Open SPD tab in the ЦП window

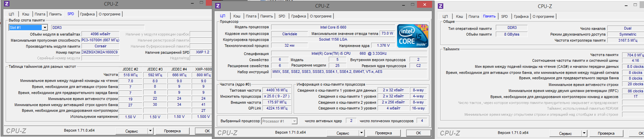click(x=282, y=16)
